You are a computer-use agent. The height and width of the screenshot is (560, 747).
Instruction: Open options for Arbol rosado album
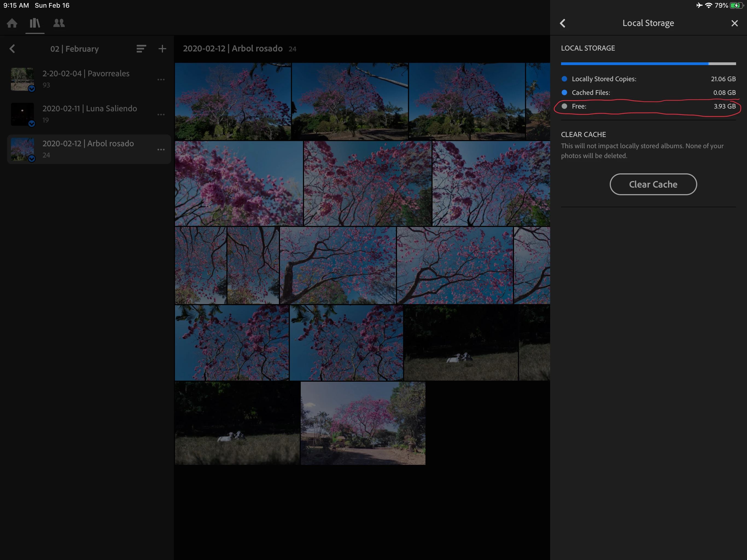tap(161, 150)
